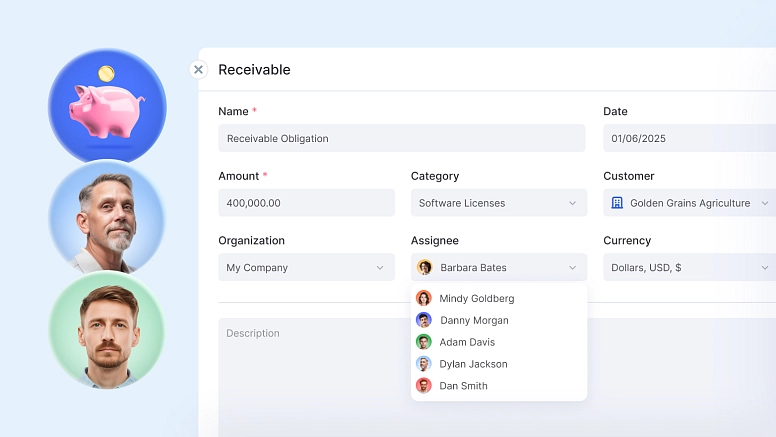
Task: Open the Category dropdown Software Licenses
Action: [499, 202]
